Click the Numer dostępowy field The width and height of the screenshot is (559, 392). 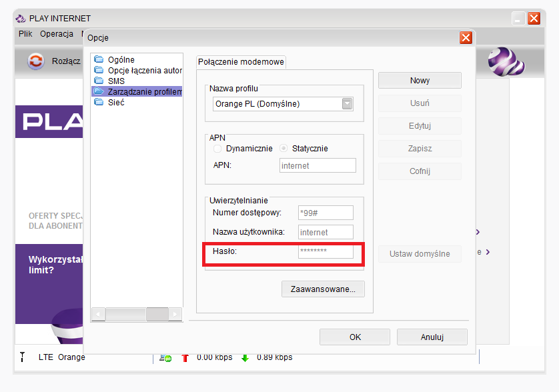(x=326, y=213)
